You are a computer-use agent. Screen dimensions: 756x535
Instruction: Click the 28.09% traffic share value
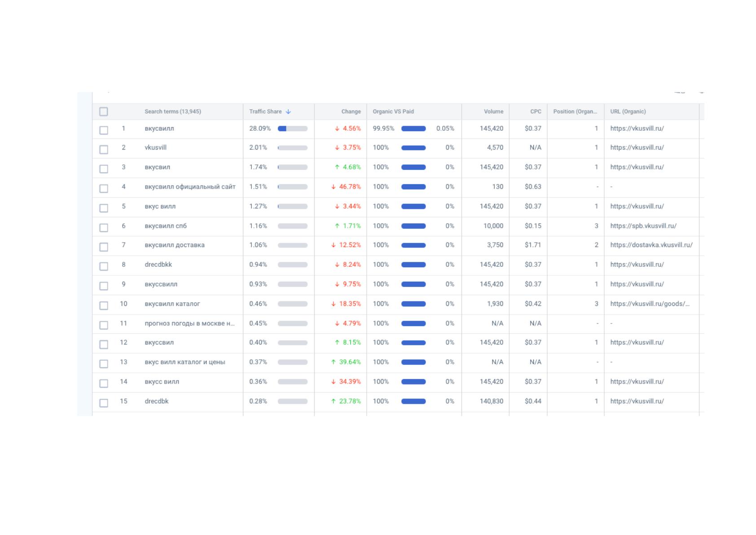[x=260, y=128]
